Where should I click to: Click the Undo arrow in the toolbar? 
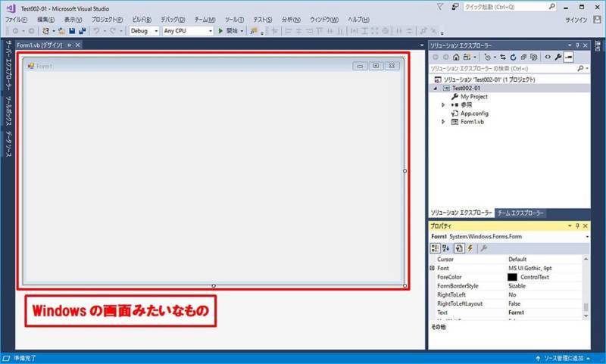pyautogui.click(x=96, y=31)
